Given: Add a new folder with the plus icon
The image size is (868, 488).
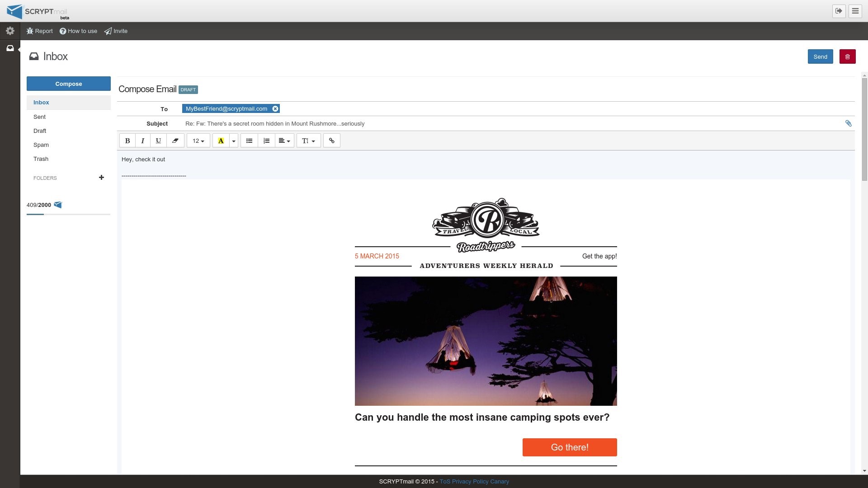Looking at the screenshot, I should pos(101,178).
